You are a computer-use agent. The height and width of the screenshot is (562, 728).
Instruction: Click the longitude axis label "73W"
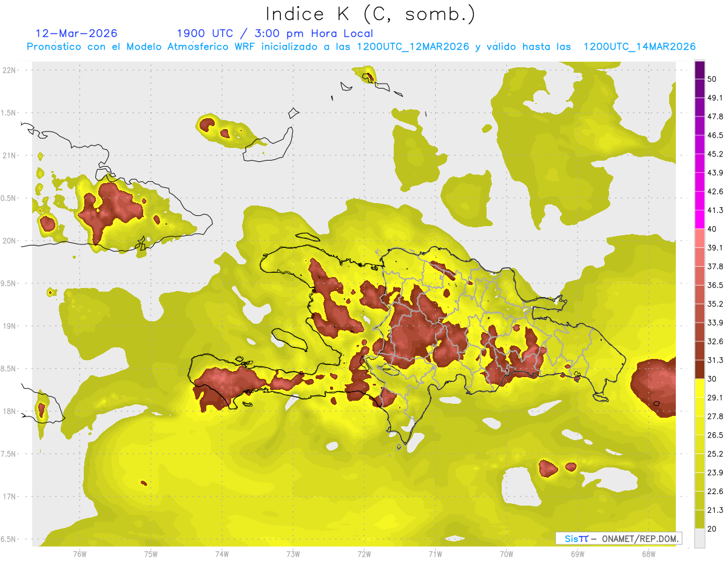coord(292,554)
